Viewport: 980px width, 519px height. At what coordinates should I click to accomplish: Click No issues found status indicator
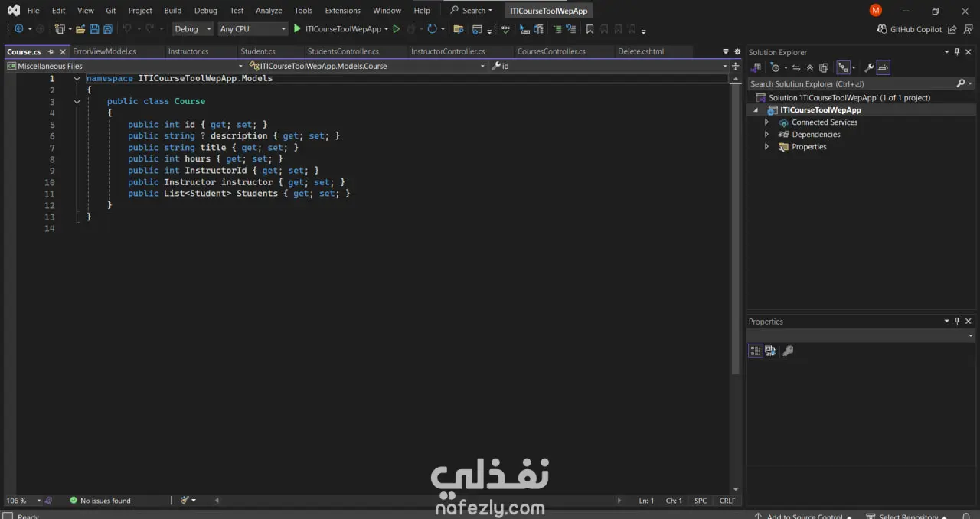[100, 501]
